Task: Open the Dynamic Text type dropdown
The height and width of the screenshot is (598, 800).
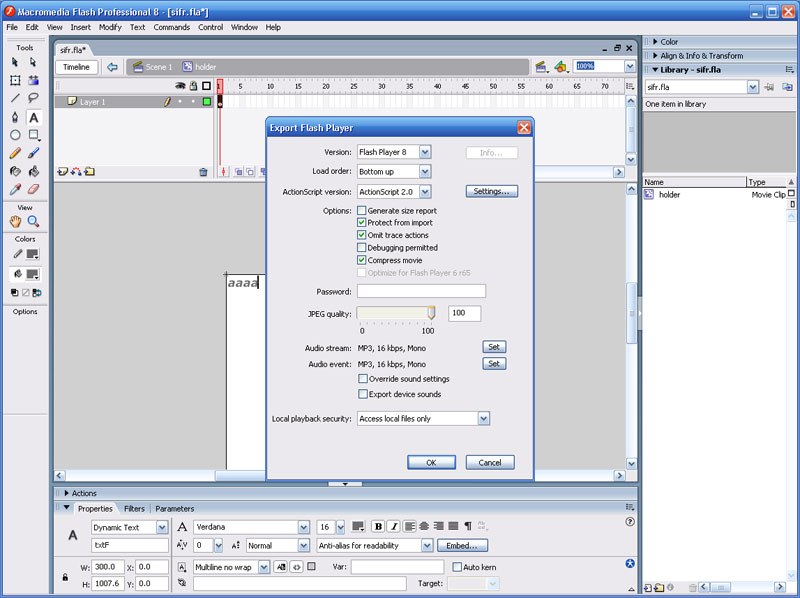Action: [x=162, y=528]
